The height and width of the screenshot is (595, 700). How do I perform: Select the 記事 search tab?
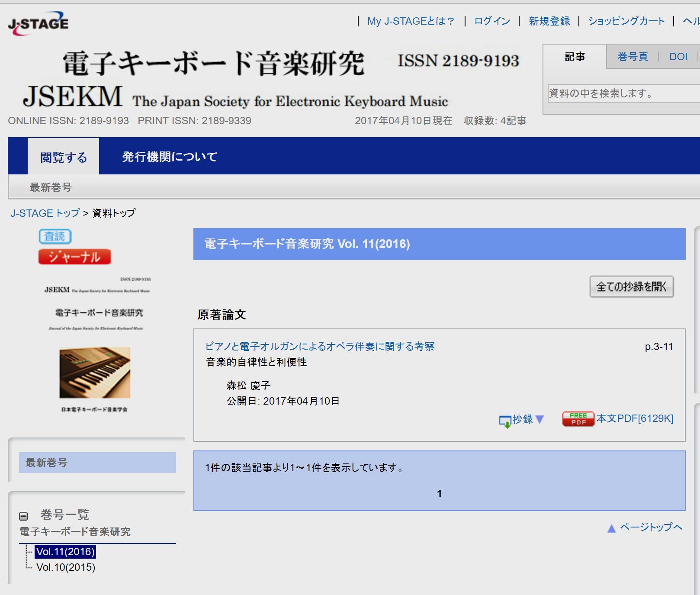point(575,57)
